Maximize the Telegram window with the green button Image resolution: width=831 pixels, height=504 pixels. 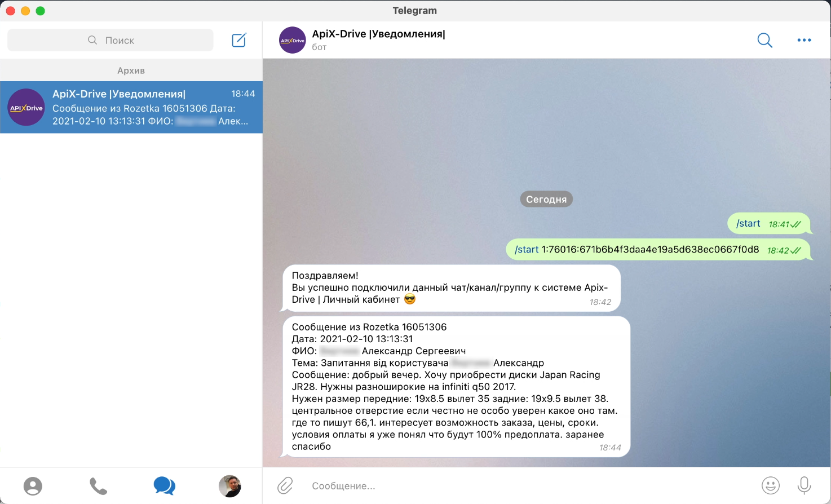pyautogui.click(x=41, y=11)
